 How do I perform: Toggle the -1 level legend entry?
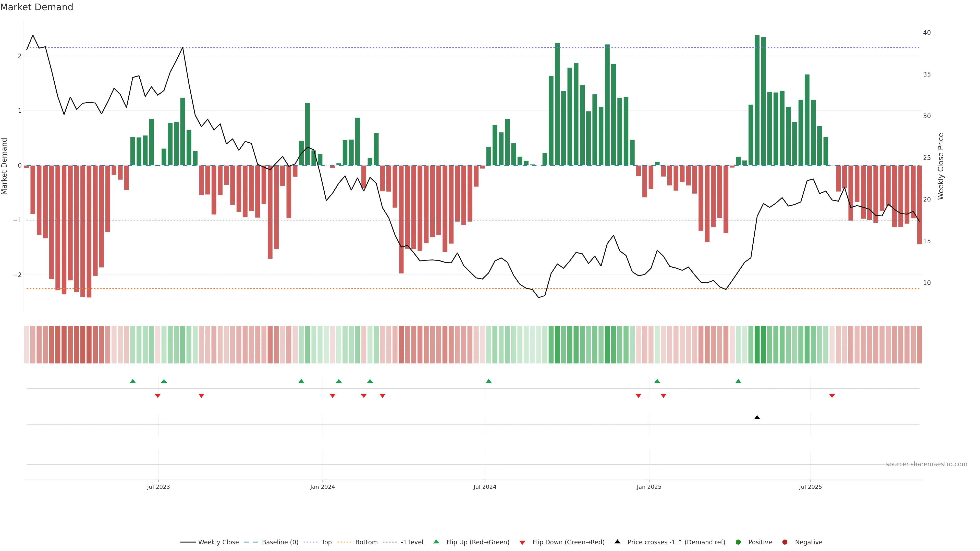click(412, 542)
